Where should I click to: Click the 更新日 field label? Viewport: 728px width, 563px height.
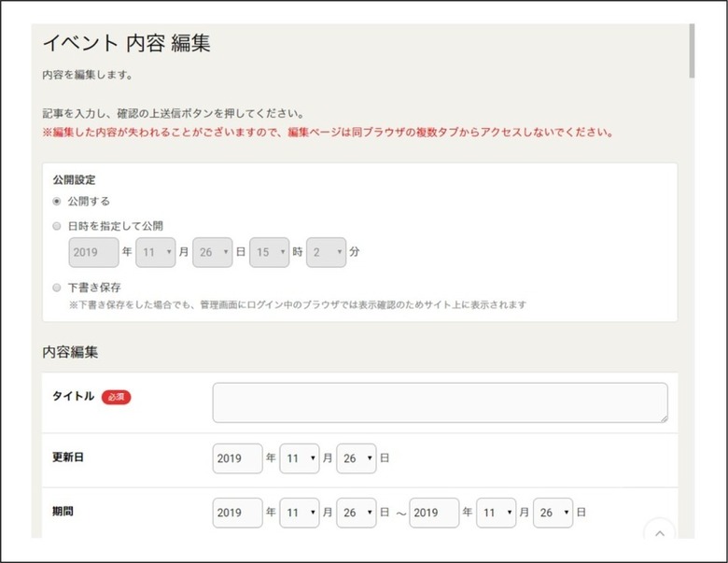(x=68, y=457)
